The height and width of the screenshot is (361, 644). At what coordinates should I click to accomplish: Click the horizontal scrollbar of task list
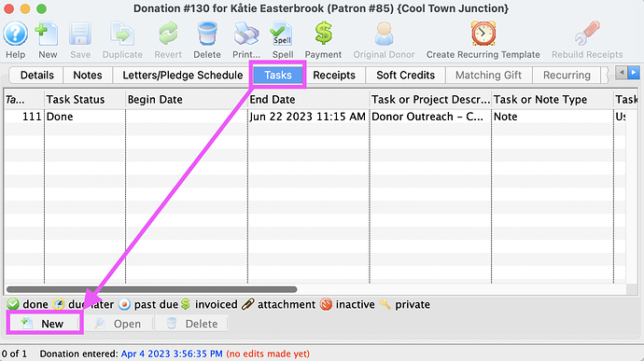tap(151, 289)
